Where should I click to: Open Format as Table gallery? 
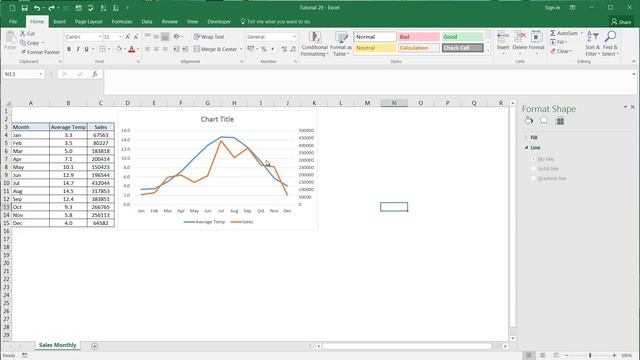[x=341, y=44]
